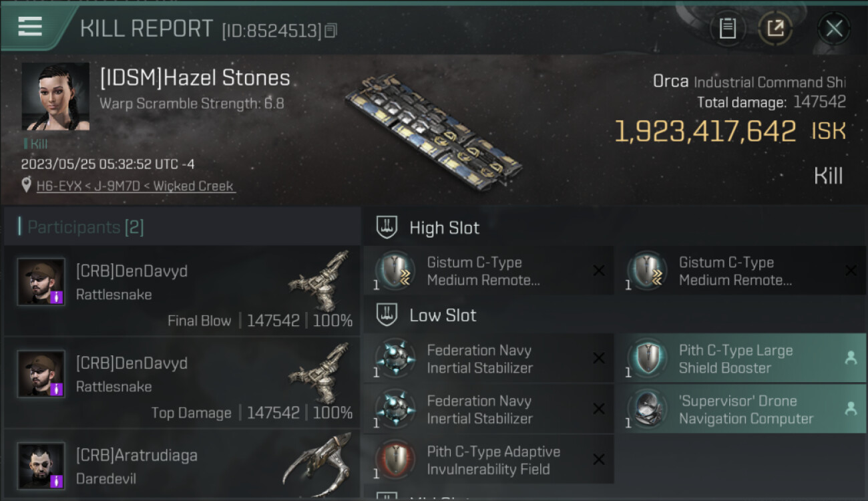Click DenDavyd's Final Blow portrait
The height and width of the screenshot is (501, 868).
(41, 282)
